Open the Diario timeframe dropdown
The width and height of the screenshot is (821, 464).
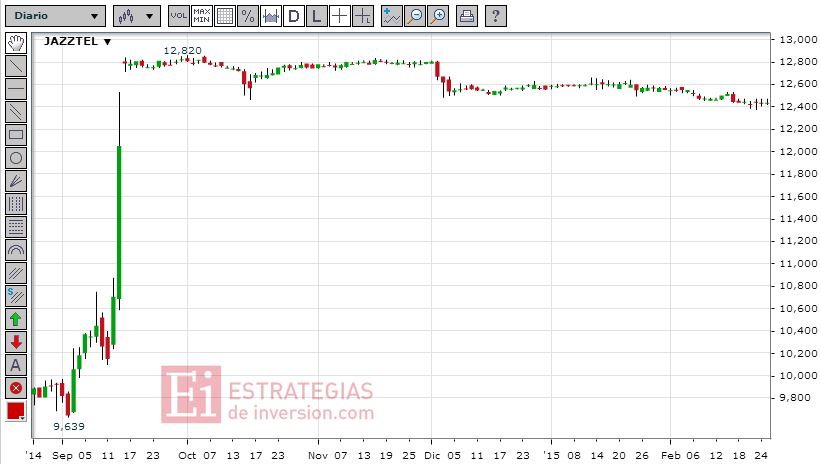click(x=56, y=16)
